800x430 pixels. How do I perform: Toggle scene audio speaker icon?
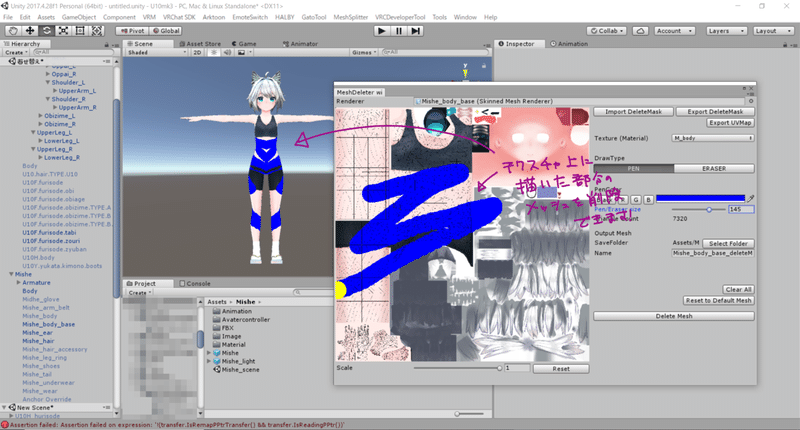228,52
